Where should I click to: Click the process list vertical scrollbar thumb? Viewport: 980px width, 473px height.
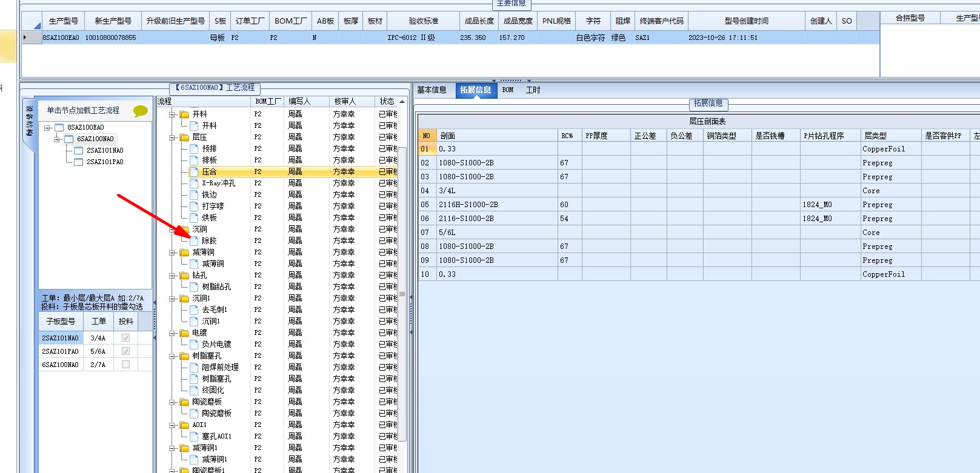402,294
